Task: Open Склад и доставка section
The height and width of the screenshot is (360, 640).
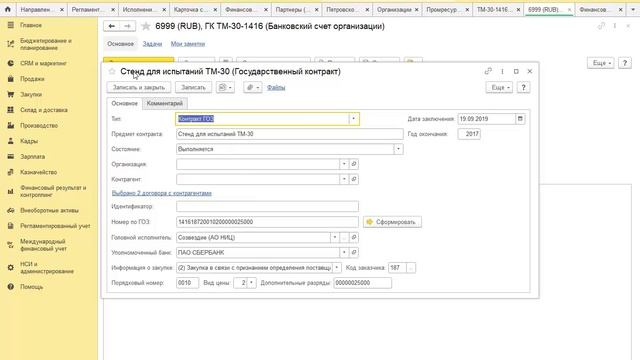Action: [44, 110]
